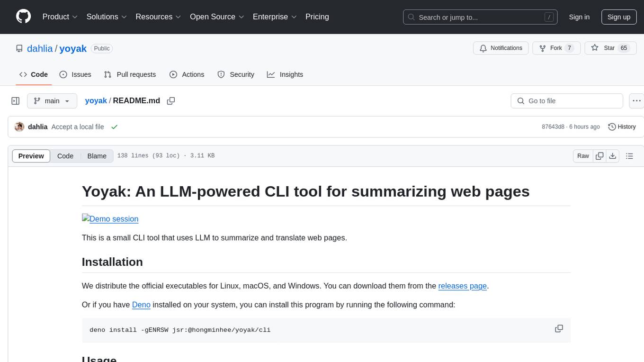Screen dimensions: 644x362
Task: Select the Code view
Action: point(65,156)
